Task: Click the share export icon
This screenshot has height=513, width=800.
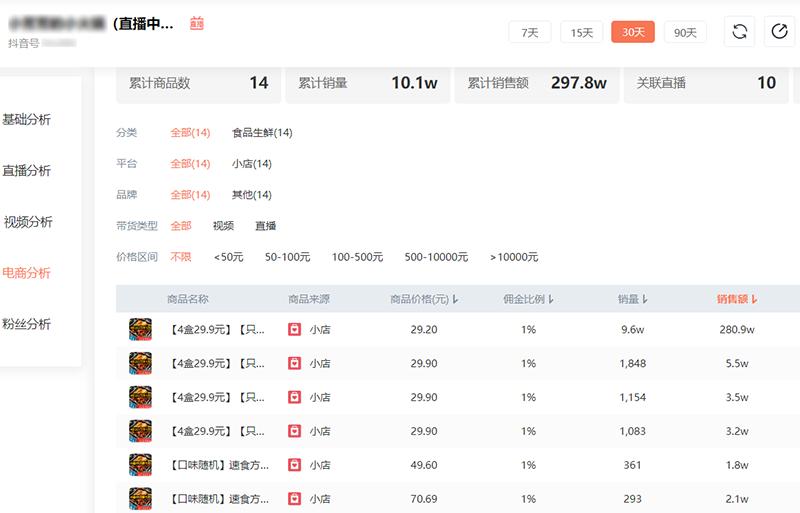Action: pos(780,32)
